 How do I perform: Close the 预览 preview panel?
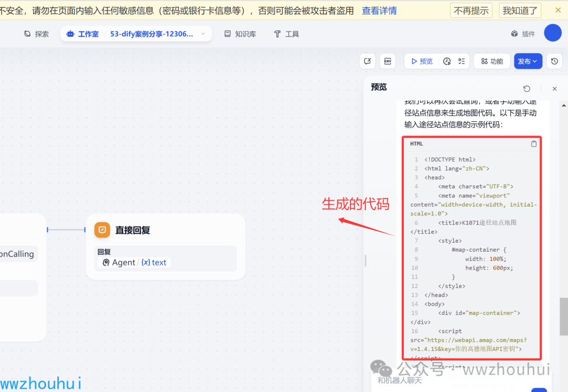tap(555, 89)
